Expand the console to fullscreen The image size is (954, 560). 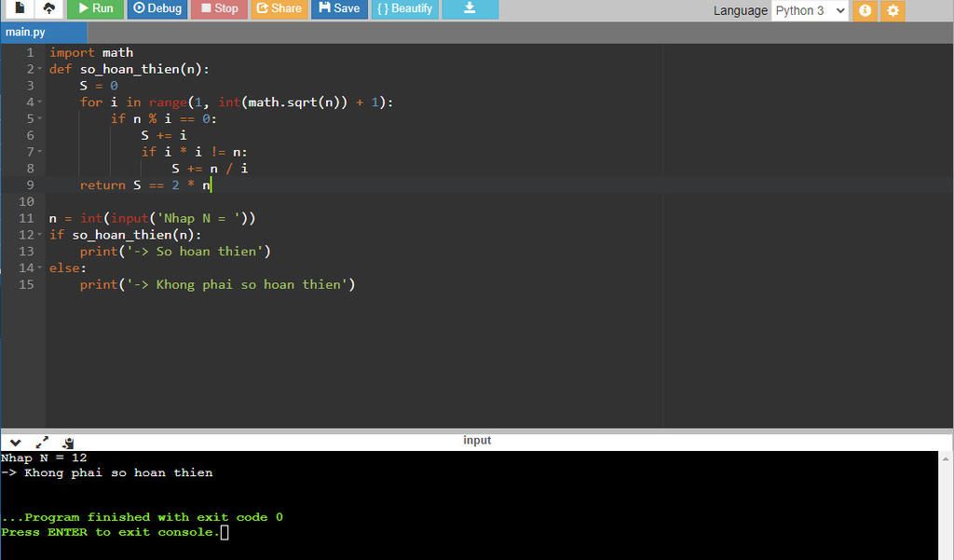pyautogui.click(x=42, y=443)
